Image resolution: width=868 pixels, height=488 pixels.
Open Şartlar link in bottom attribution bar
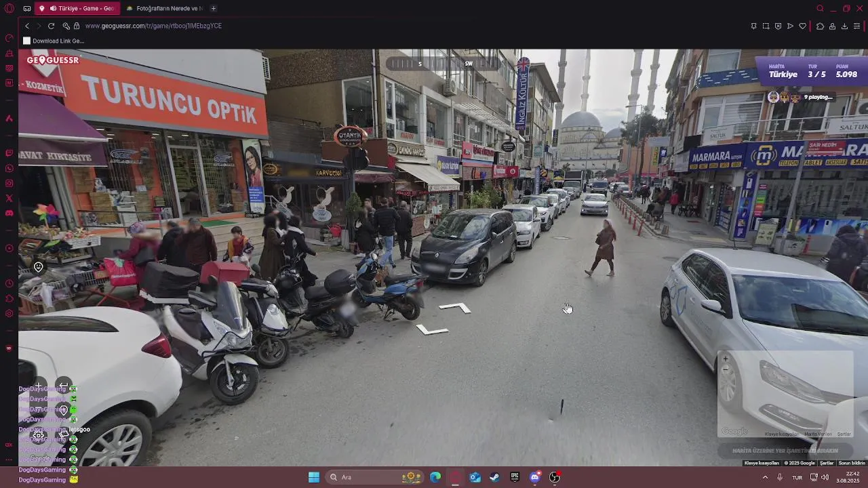pos(827,463)
